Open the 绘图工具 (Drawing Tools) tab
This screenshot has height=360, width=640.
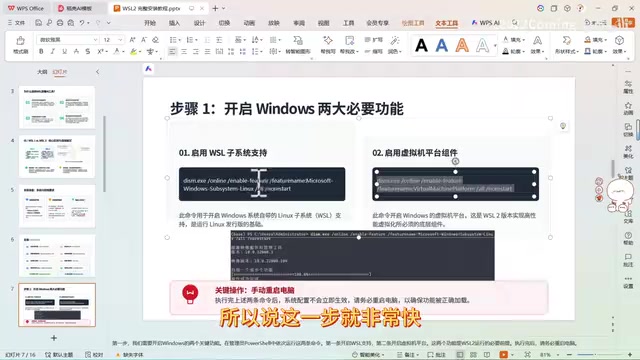tap(413, 23)
